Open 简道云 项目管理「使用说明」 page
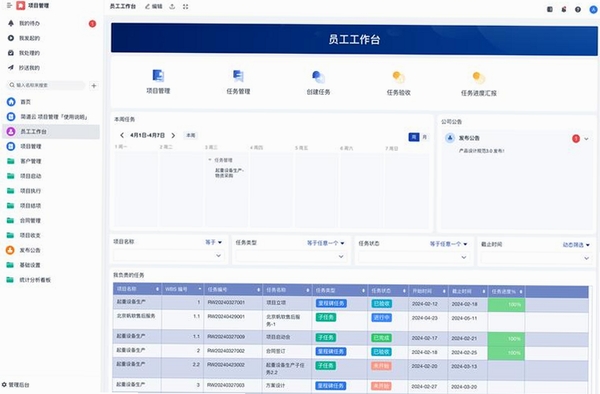This screenshot has height=394, width=600. coord(54,117)
